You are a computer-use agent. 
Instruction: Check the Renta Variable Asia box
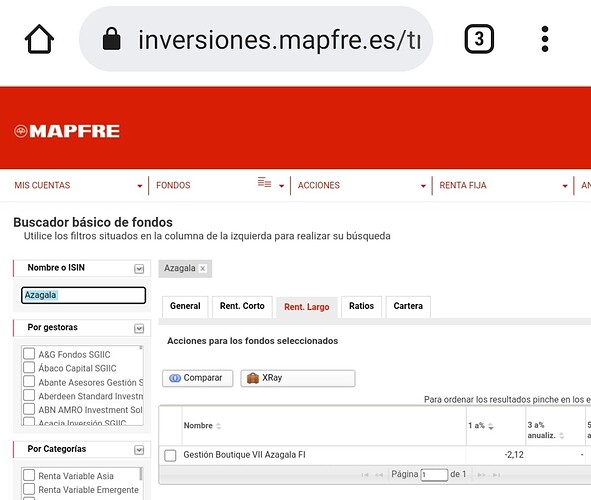[29, 475]
